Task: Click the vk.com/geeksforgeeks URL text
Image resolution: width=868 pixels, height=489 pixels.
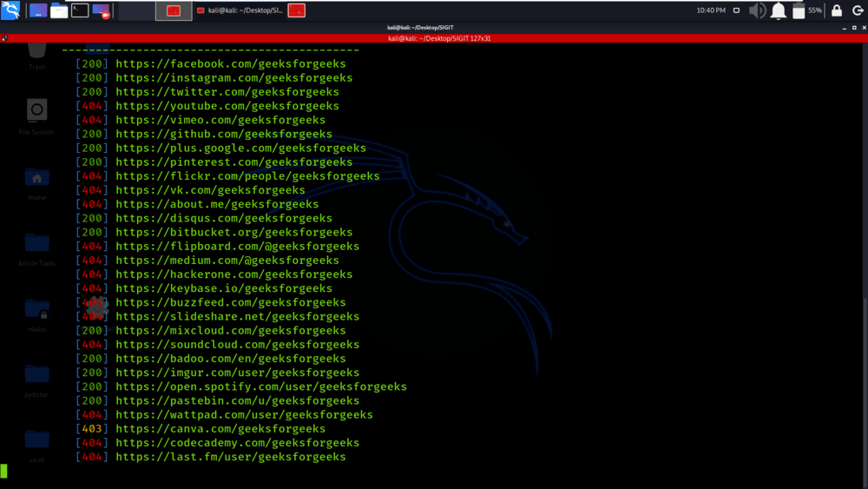Action: coord(210,190)
